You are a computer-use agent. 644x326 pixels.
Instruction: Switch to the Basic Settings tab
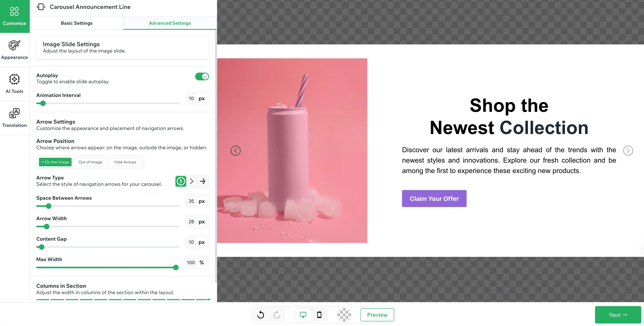coord(77,23)
